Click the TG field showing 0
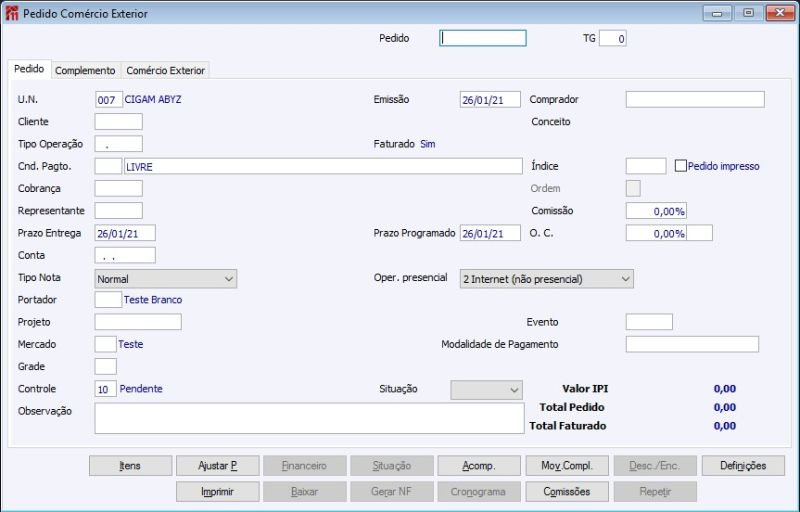Image resolution: width=800 pixels, height=512 pixels. (x=613, y=38)
